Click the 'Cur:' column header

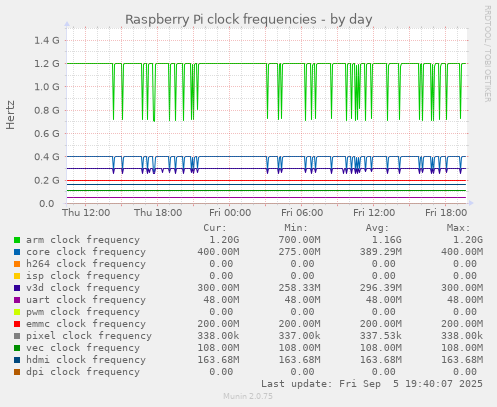(215, 228)
